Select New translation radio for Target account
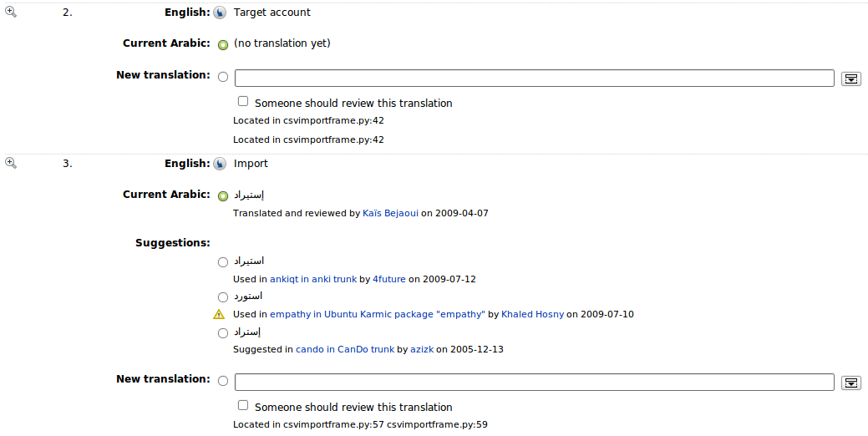The width and height of the screenshot is (868, 436). 222,77
